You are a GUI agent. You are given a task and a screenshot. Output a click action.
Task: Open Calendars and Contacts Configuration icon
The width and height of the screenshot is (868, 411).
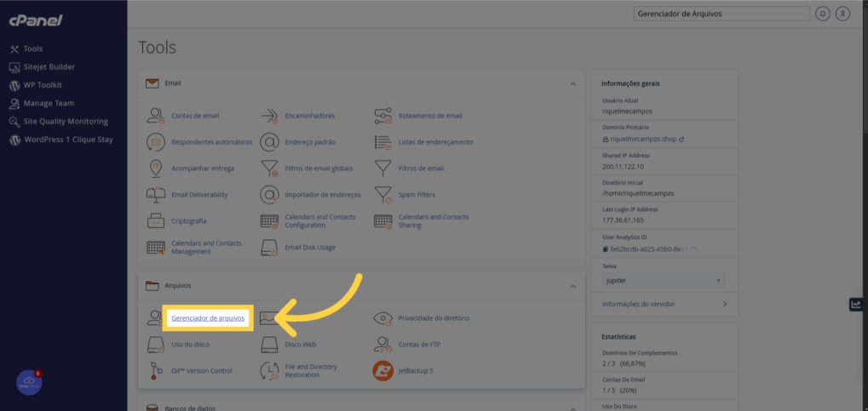(x=269, y=221)
